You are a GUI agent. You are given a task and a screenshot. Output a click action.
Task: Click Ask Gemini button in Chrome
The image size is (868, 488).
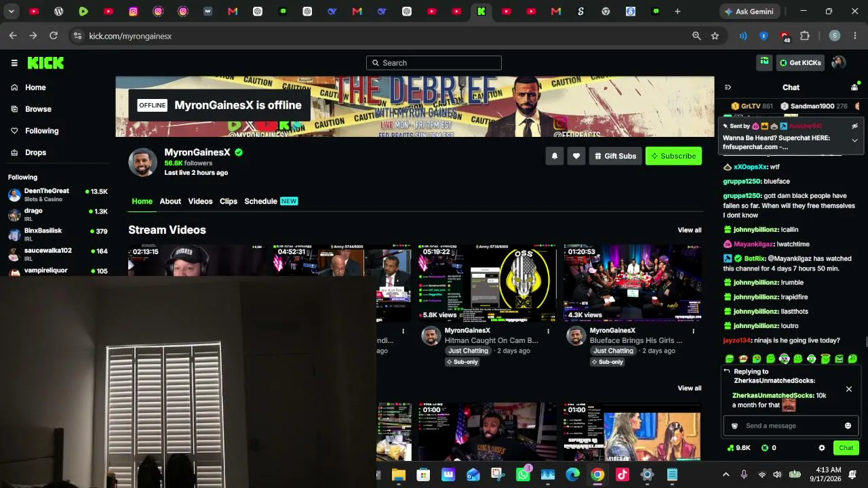[751, 12]
